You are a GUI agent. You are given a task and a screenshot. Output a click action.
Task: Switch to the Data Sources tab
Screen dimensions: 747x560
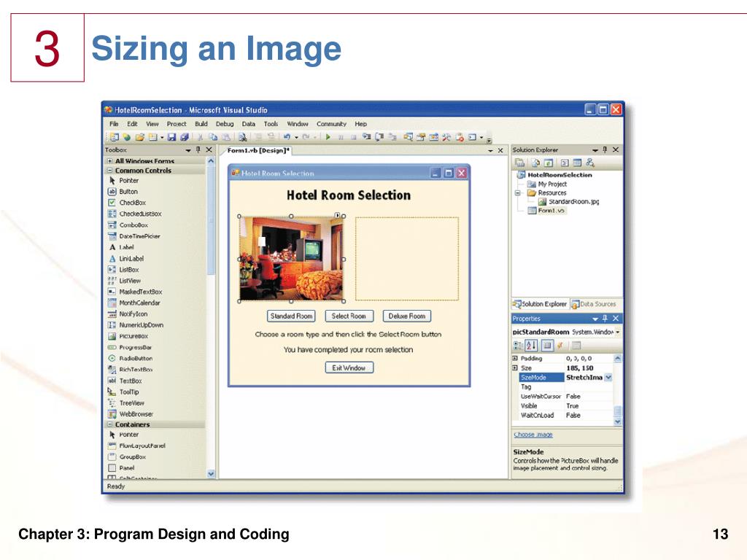[594, 304]
